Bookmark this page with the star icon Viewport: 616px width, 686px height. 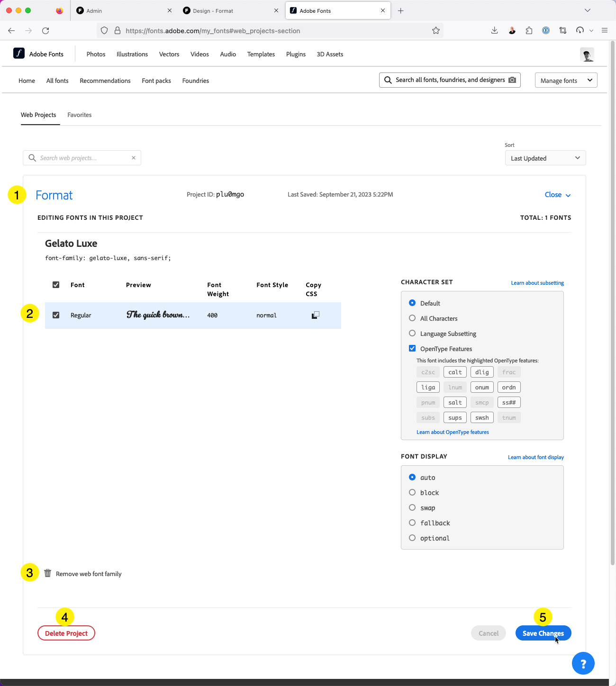pyautogui.click(x=436, y=31)
